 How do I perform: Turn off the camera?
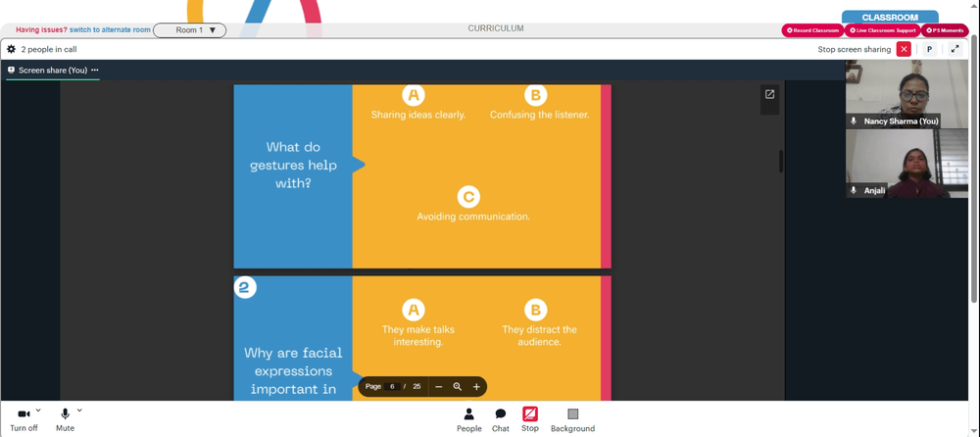point(24,419)
